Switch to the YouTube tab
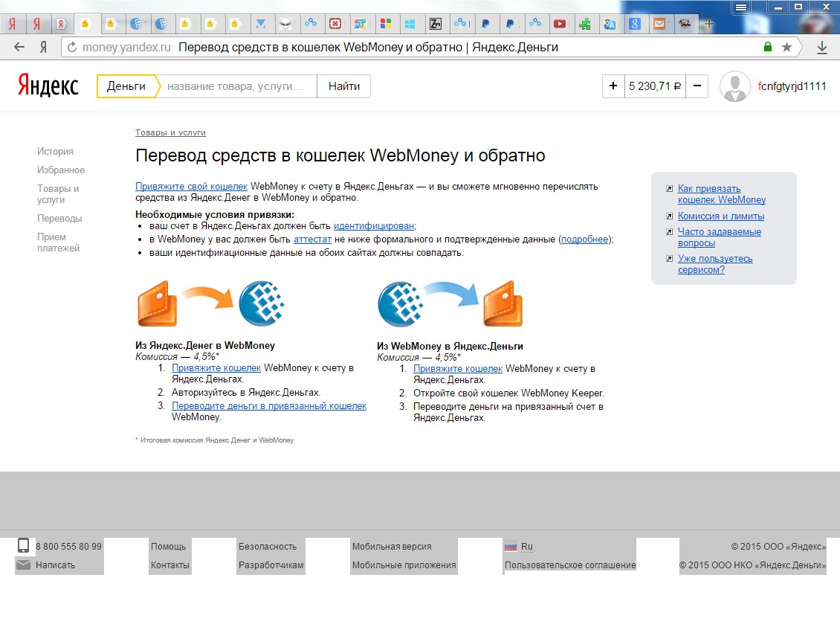The image size is (840, 630). 559,24
